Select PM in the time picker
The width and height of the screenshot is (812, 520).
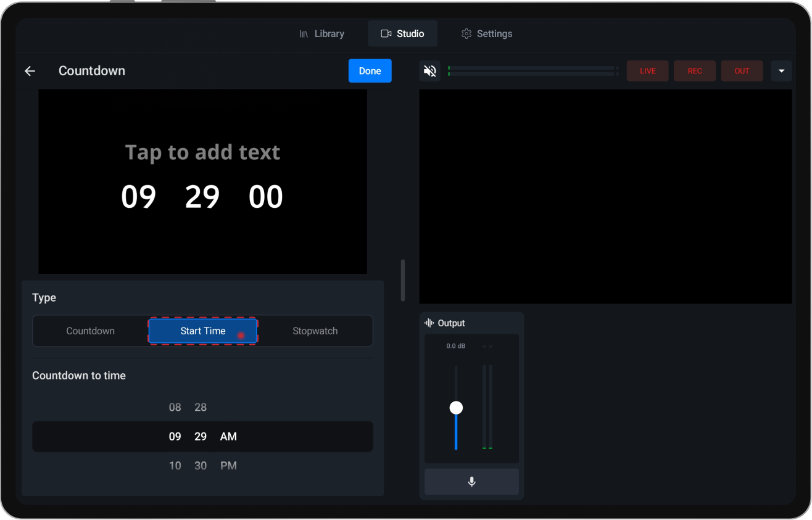228,466
